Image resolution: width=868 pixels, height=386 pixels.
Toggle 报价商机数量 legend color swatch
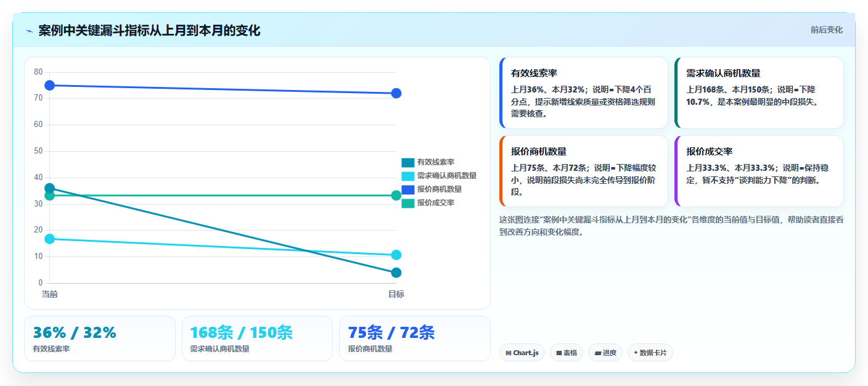tap(407, 189)
